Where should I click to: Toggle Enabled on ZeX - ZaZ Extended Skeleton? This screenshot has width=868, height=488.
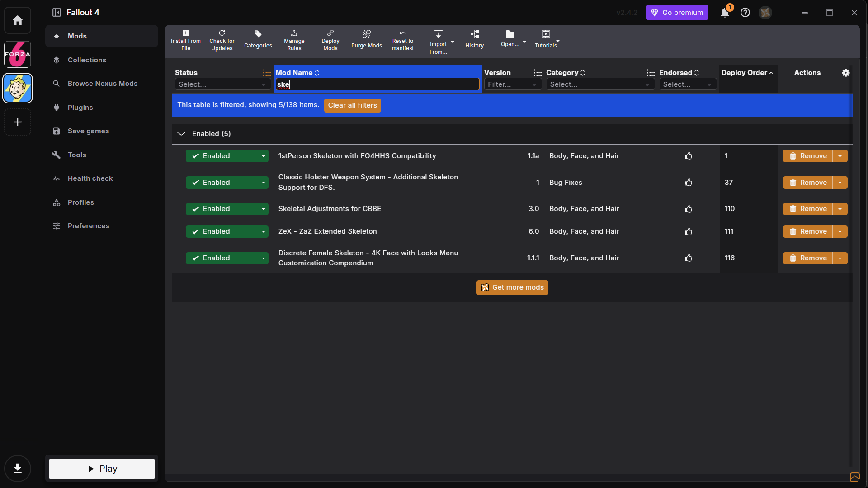tap(222, 231)
